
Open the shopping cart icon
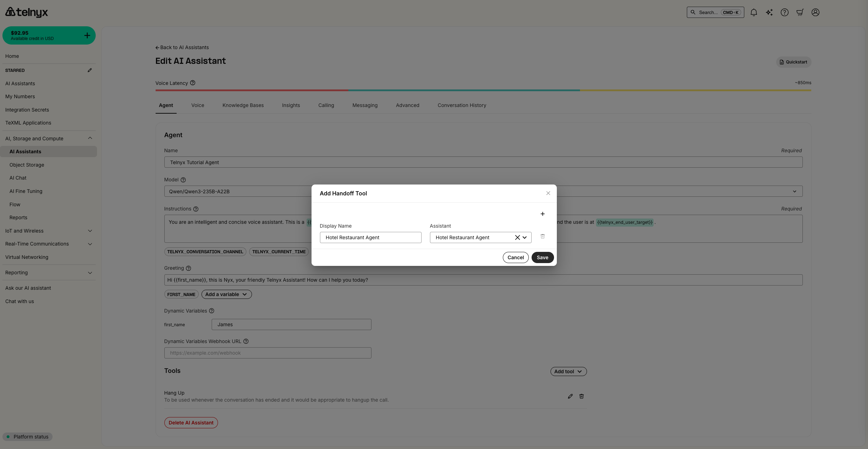tap(800, 12)
